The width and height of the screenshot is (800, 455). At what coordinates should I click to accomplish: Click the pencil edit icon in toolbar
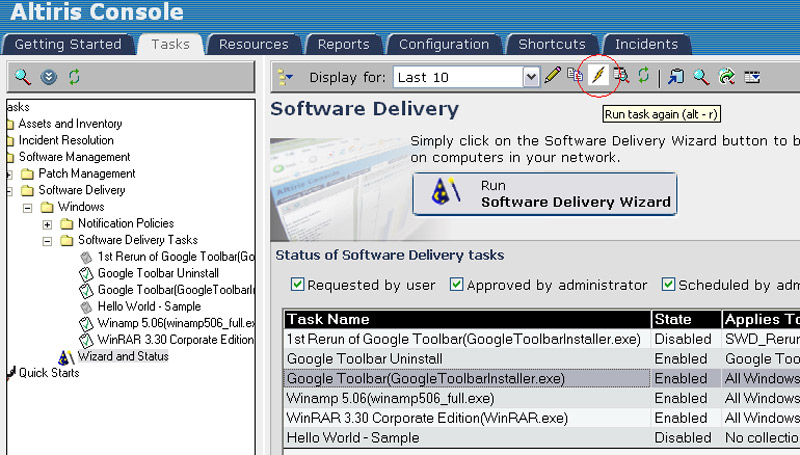pyautogui.click(x=553, y=75)
